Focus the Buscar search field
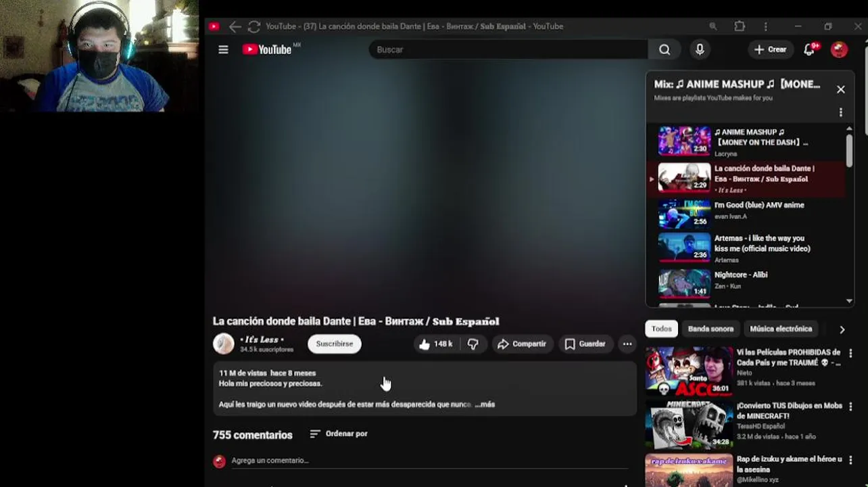 (508, 49)
